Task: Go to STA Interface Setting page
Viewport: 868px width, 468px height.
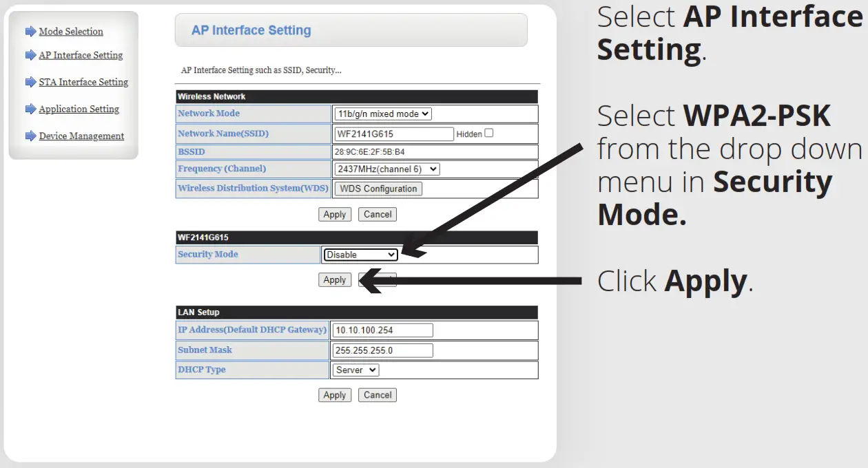Action: [x=83, y=83]
